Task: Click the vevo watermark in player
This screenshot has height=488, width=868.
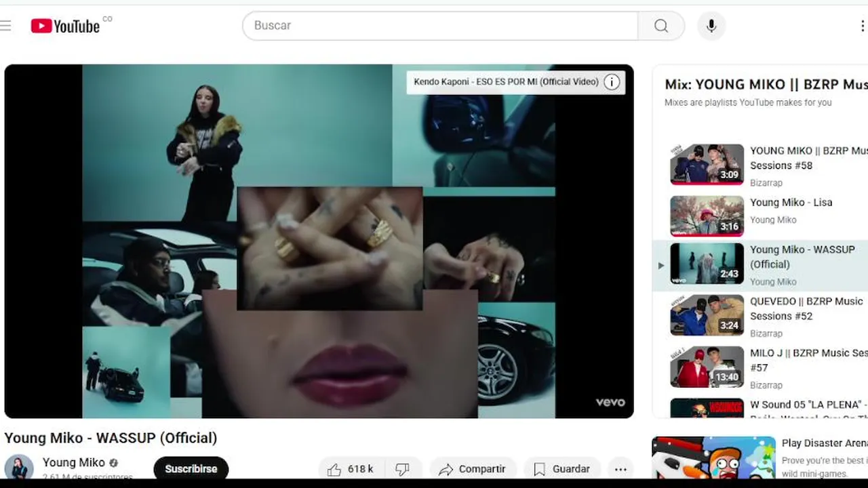Action: [610, 402]
